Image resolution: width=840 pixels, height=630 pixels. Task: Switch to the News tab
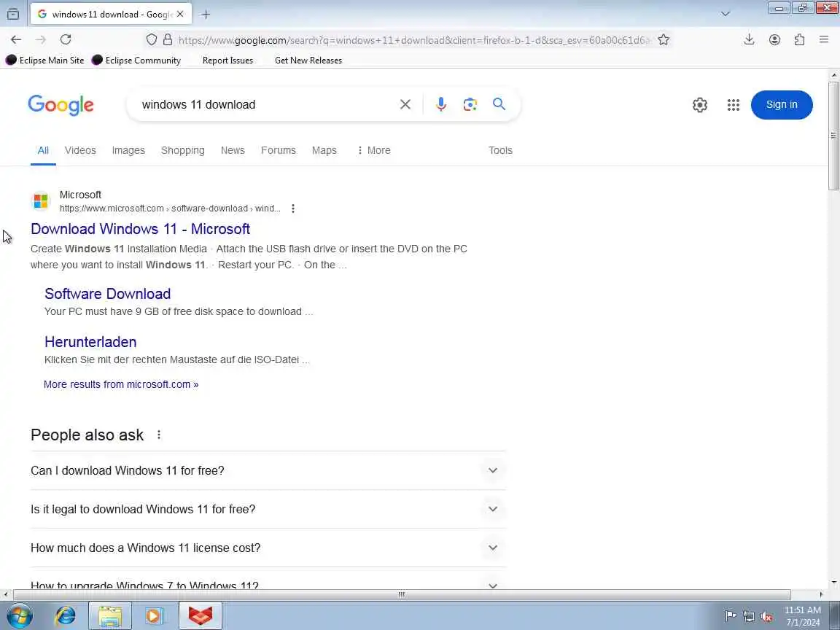pos(233,150)
